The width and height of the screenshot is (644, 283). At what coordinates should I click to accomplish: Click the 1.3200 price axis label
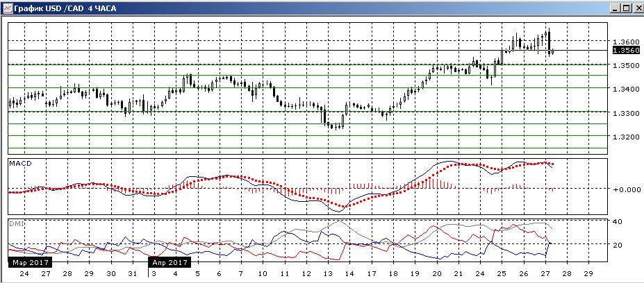point(625,137)
